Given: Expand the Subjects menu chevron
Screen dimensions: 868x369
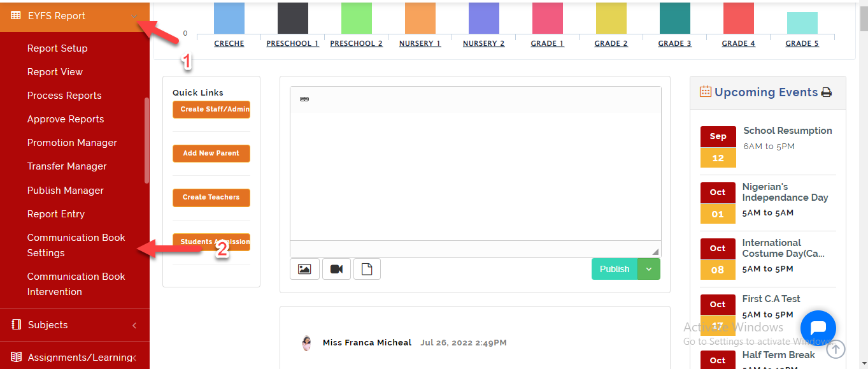Looking at the screenshot, I should (134, 326).
